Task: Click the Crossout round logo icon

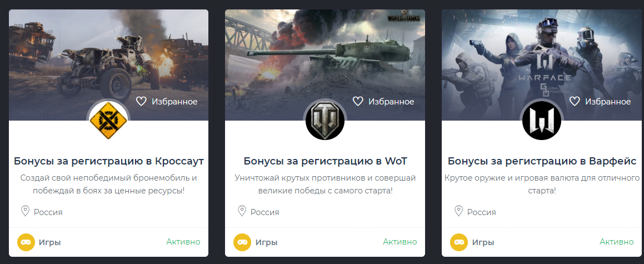Action: [x=108, y=120]
